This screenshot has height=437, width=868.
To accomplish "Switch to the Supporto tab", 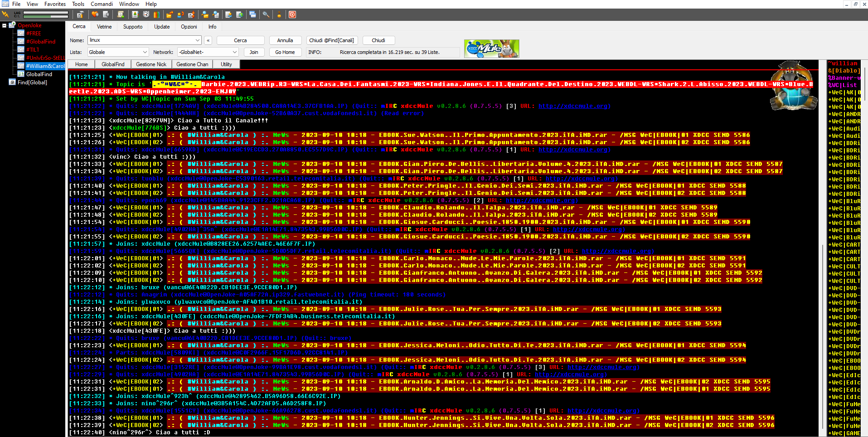I will [133, 27].
